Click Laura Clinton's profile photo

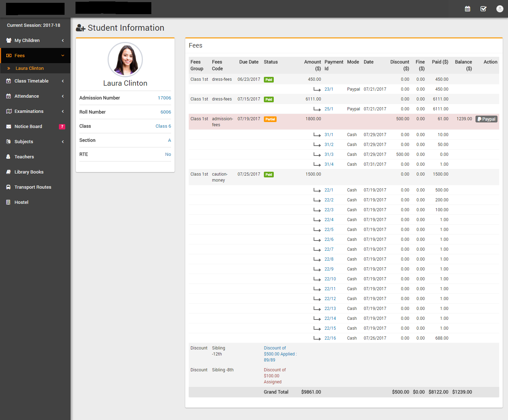click(x=125, y=60)
